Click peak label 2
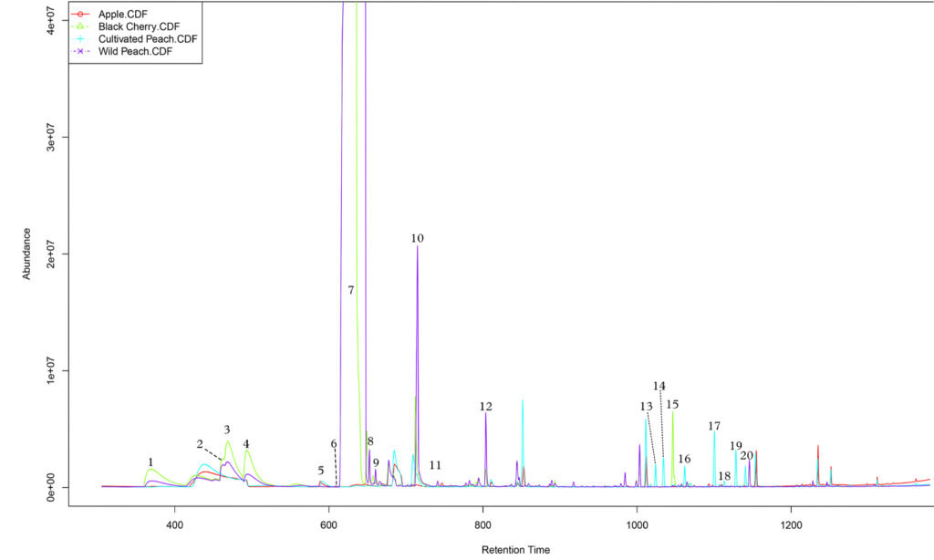 pyautogui.click(x=200, y=444)
